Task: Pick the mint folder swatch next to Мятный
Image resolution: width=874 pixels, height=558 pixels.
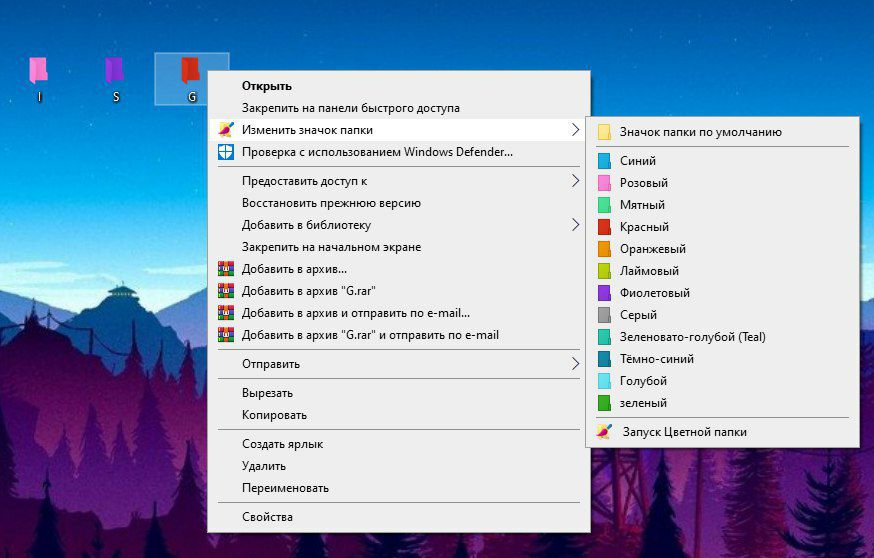Action: (604, 205)
